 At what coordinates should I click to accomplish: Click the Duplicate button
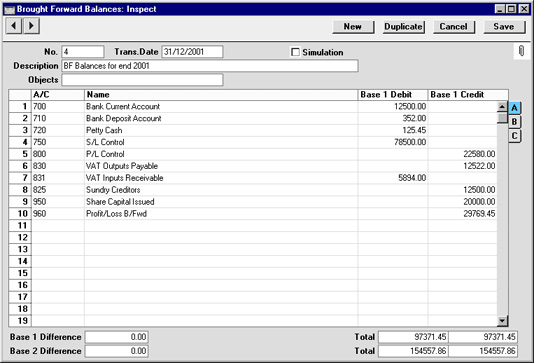[403, 27]
